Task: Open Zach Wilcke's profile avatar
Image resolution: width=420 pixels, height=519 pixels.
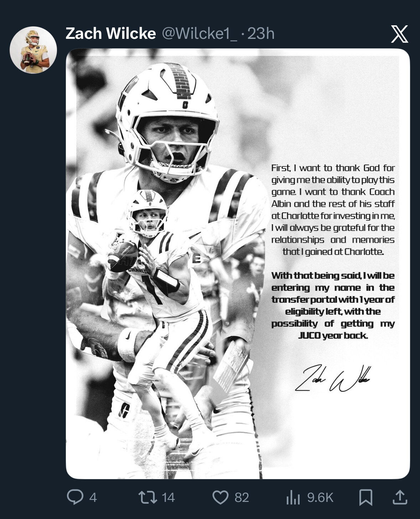Action: point(33,50)
